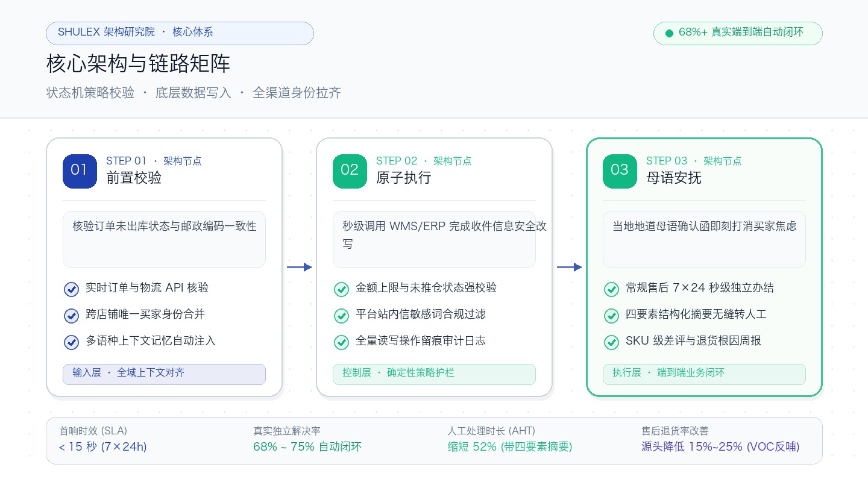This screenshot has width=868, height=488.
Task: Click the green 03 step number badge
Action: coord(620,171)
